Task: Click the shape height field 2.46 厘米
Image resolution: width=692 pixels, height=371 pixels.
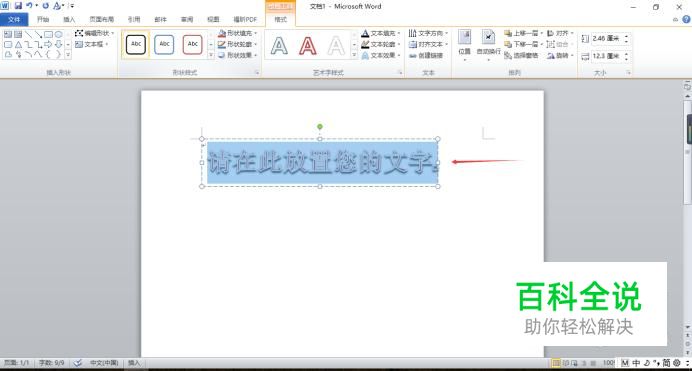Action: pos(606,38)
